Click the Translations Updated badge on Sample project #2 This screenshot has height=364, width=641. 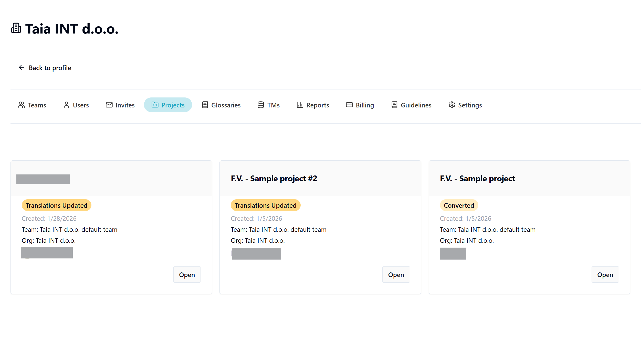pyautogui.click(x=265, y=205)
